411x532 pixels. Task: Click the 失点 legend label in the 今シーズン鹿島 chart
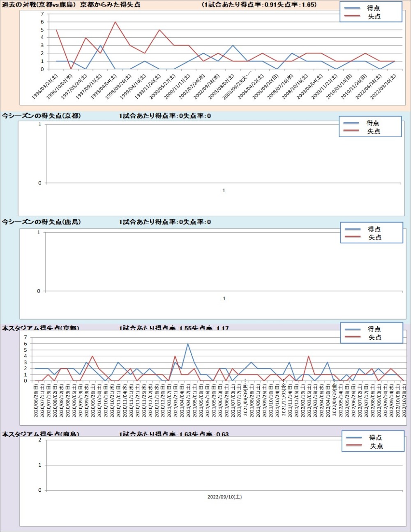(x=374, y=237)
